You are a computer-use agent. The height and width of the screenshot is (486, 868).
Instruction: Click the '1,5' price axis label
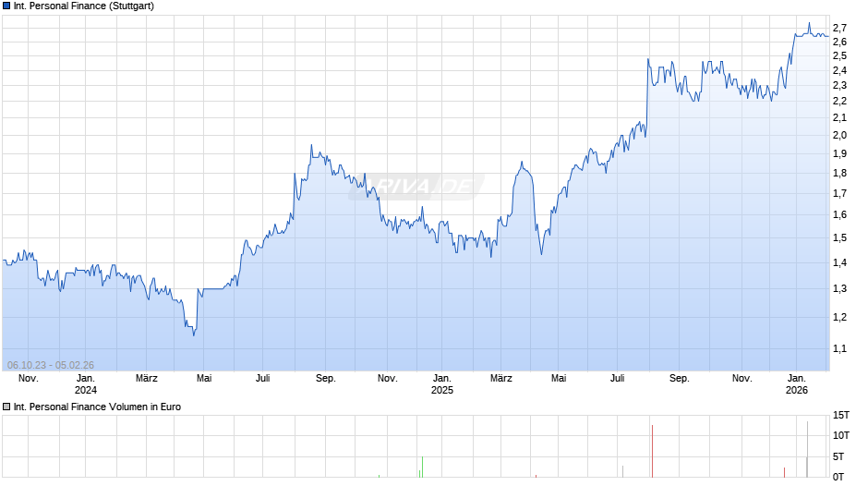(839, 237)
